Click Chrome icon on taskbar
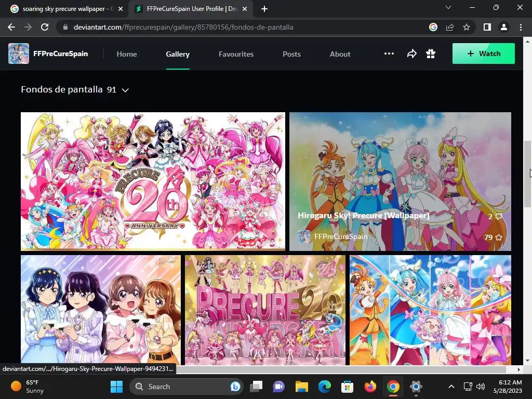The height and width of the screenshot is (399, 532). [393, 387]
